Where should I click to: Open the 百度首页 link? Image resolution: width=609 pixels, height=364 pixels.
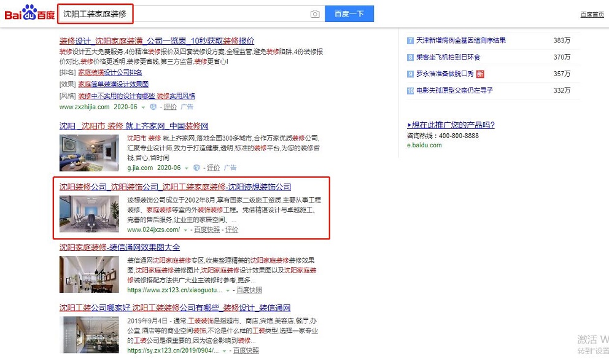pos(592,14)
